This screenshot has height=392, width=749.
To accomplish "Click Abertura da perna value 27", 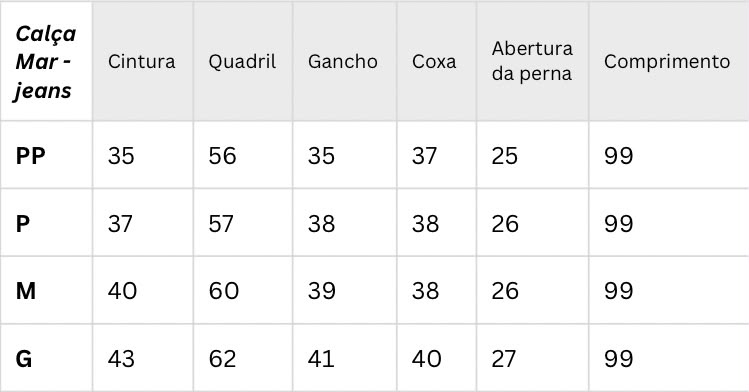I will pyautogui.click(x=503, y=359).
